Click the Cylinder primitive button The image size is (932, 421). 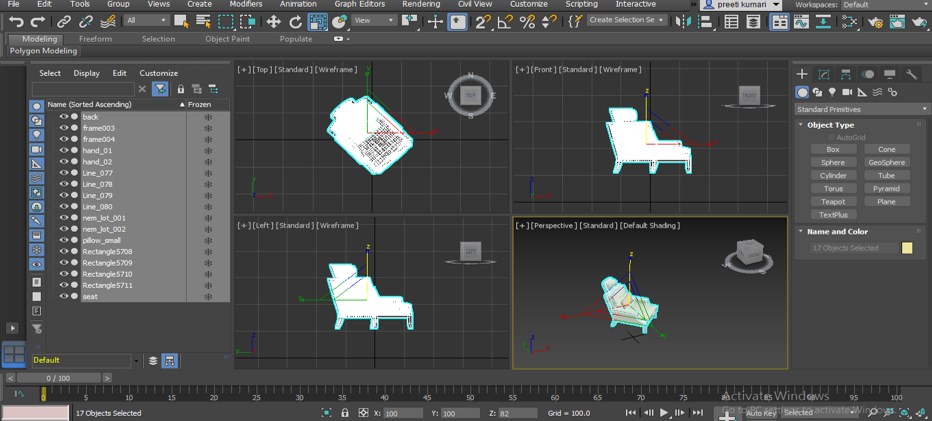[x=833, y=175]
